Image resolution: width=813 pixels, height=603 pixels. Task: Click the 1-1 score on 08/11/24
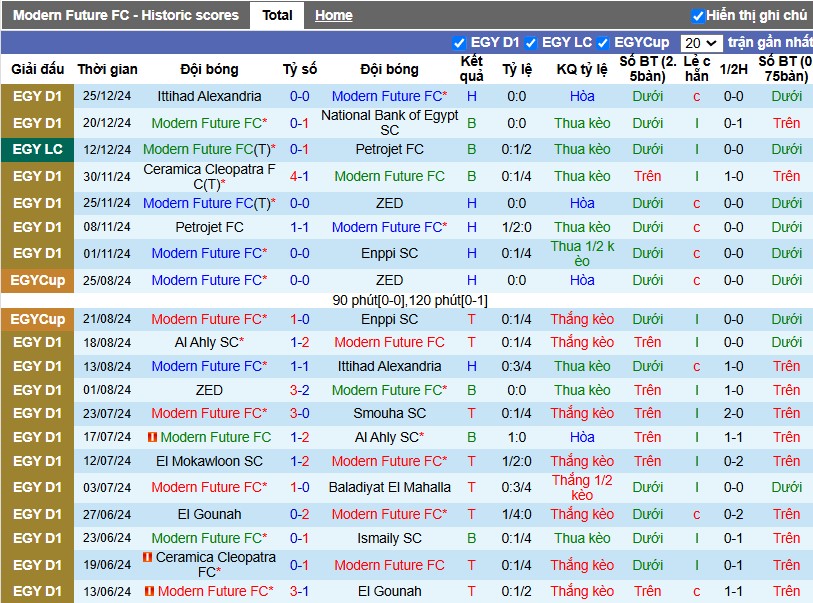click(x=299, y=227)
